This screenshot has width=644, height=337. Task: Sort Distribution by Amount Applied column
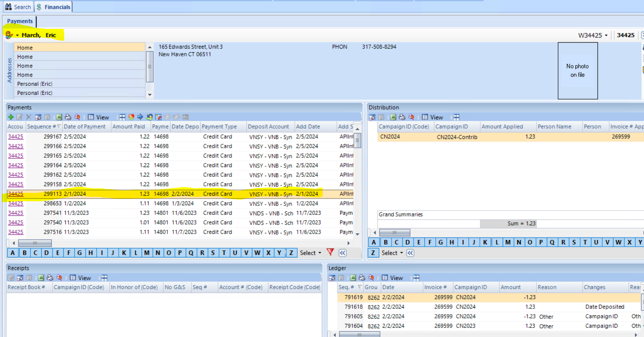tap(508, 127)
